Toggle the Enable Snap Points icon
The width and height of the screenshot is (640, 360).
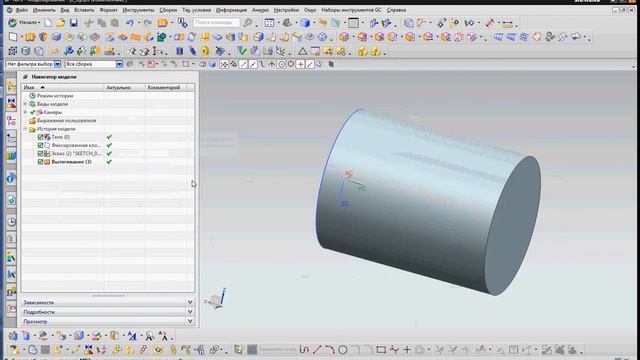click(224, 64)
